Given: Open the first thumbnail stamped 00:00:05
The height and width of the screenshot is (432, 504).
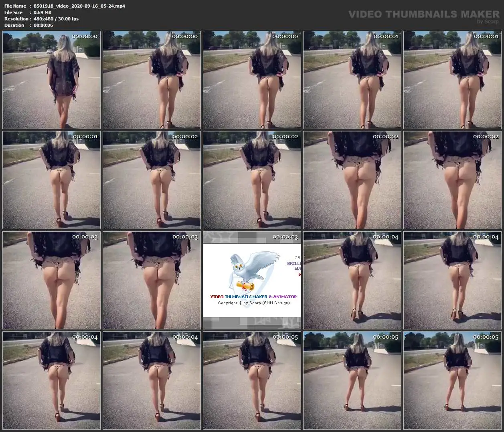Looking at the screenshot, I should (x=252, y=381).
